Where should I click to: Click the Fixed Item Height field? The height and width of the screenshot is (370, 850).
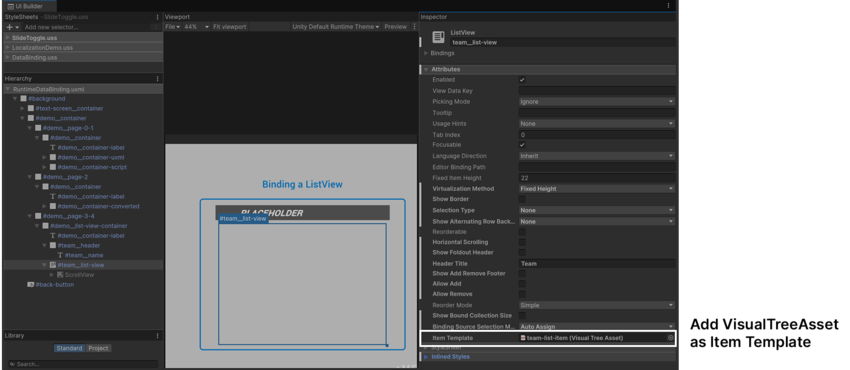click(x=597, y=178)
